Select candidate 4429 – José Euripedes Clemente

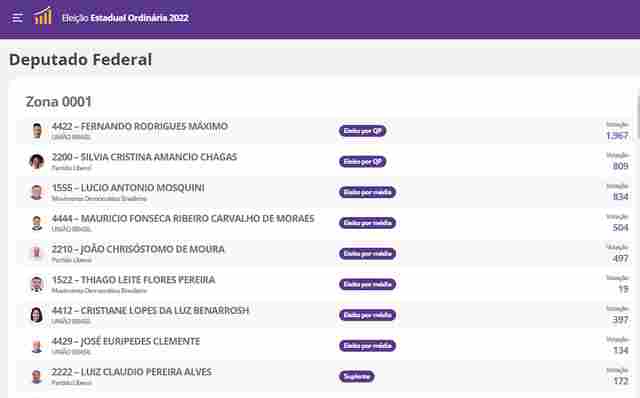point(126,341)
